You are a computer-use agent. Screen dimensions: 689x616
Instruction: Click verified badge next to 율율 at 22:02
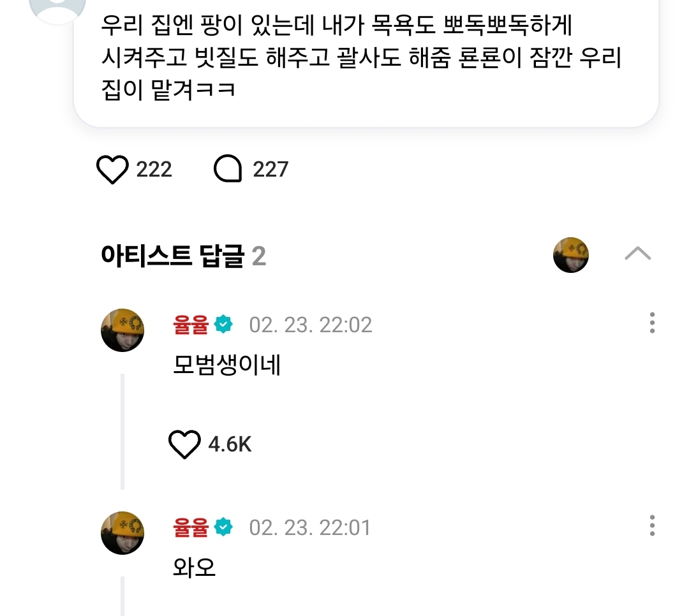[x=224, y=324]
